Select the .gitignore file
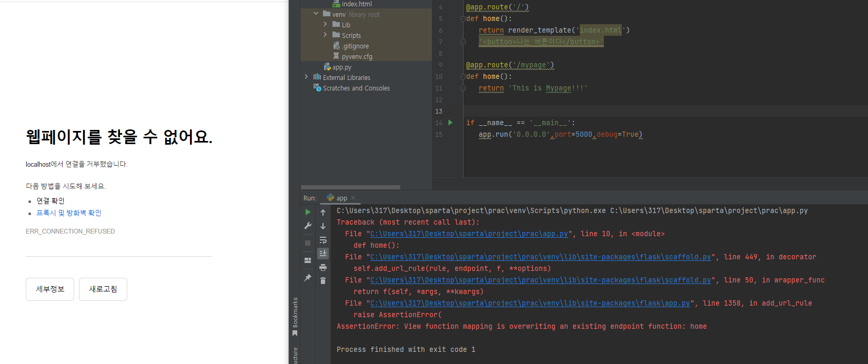Viewport: 868px width, 364px height. coord(355,46)
